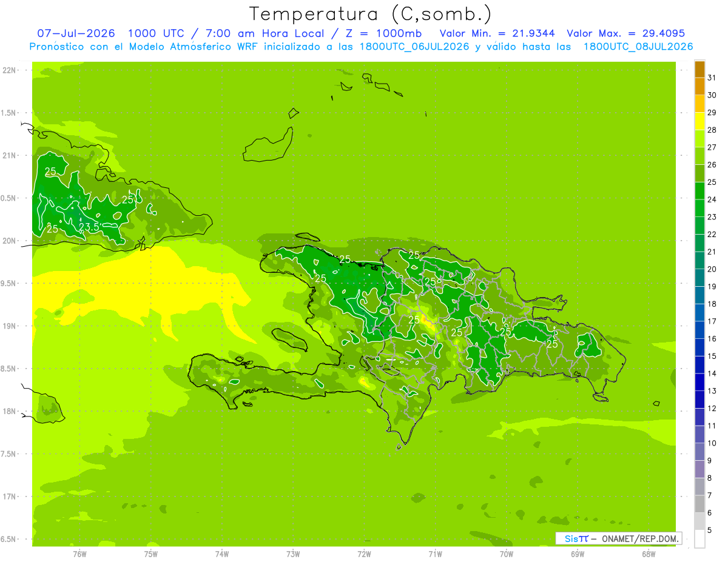
Task: Pick the orange legend swatch between 30 and 31
Action: (x=700, y=86)
